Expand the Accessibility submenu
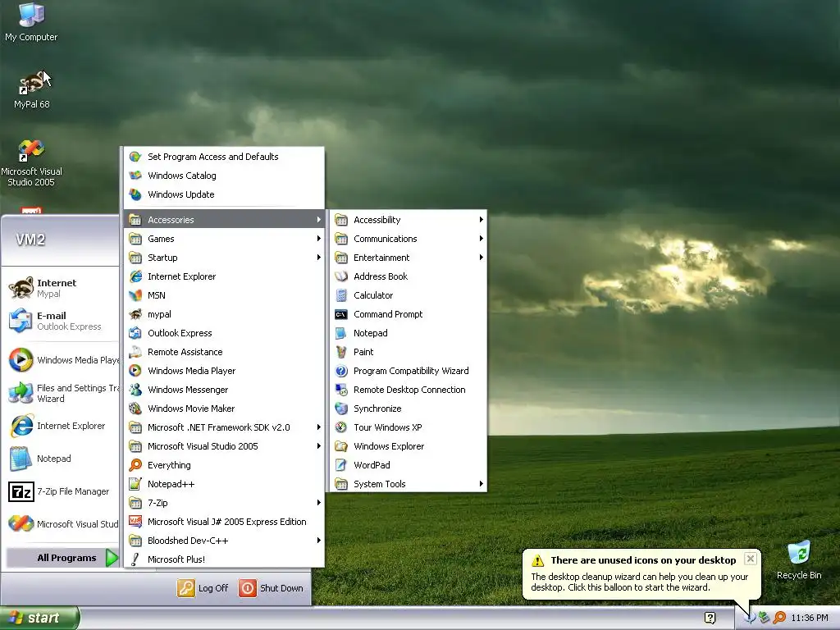 click(409, 220)
